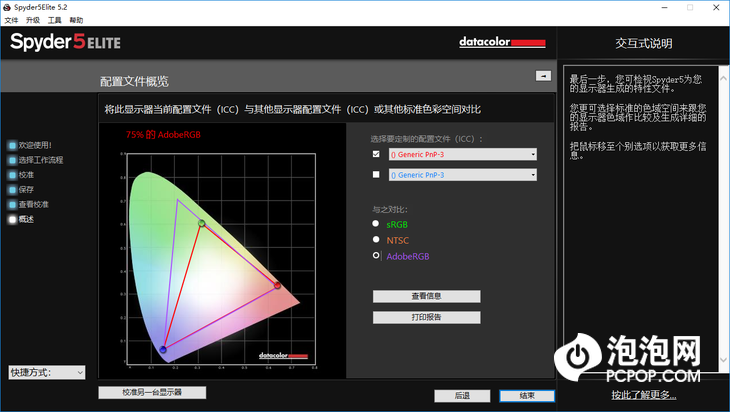
Task: Click the 与之对比 label
Action: (390, 209)
